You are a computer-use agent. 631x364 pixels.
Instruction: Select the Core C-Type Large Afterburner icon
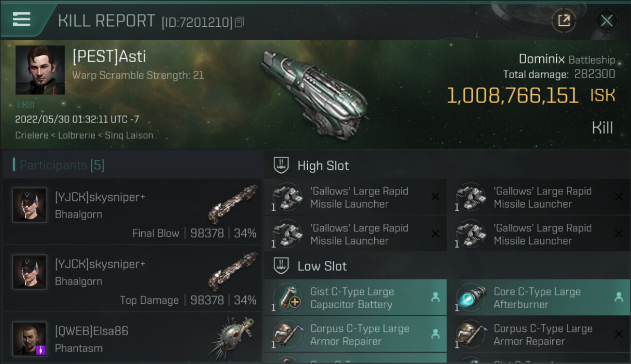click(470, 298)
